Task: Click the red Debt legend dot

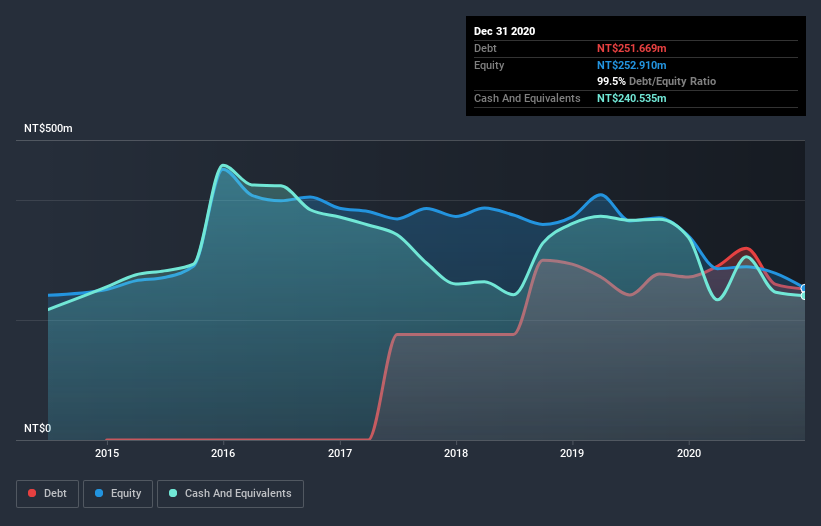Action: [32, 493]
